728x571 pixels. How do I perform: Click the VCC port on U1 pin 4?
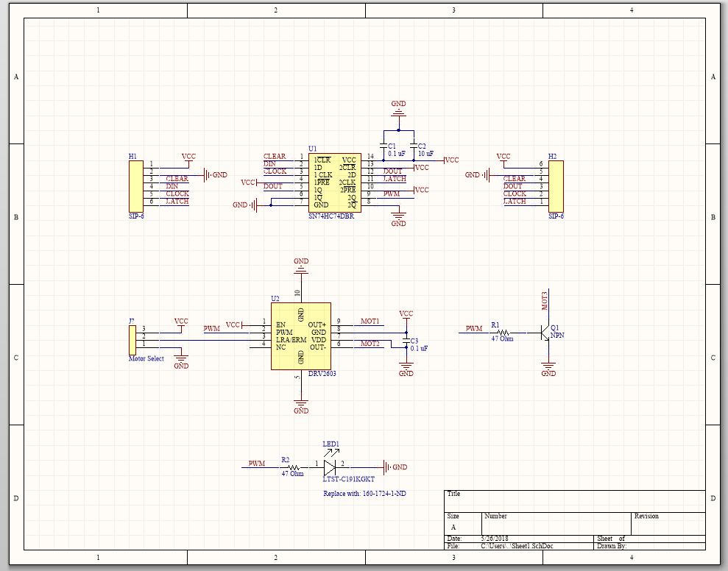[x=250, y=182]
